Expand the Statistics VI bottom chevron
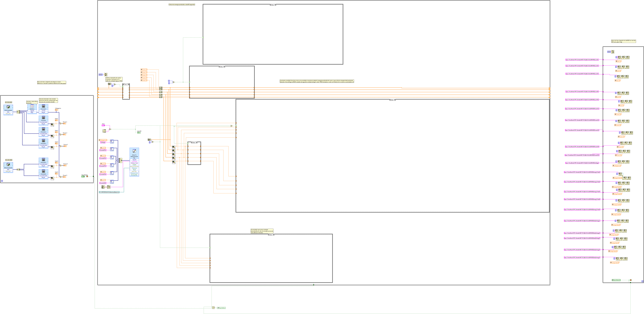644x314 pixels. pyautogui.click(x=32, y=114)
